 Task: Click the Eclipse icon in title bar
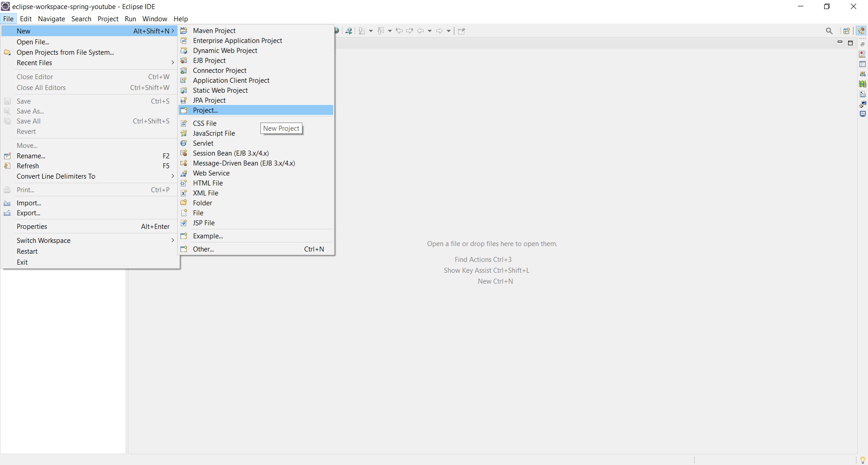coord(5,6)
